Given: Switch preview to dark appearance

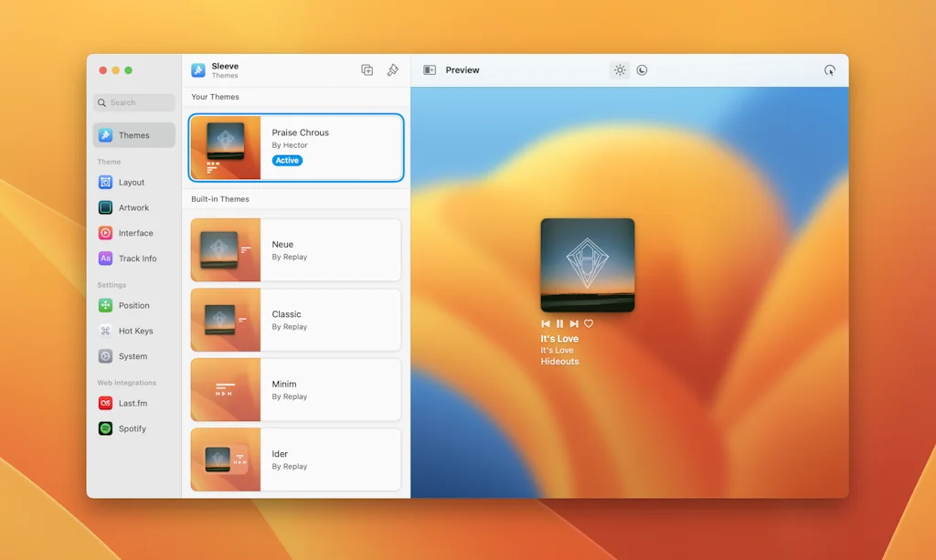Looking at the screenshot, I should [x=642, y=69].
